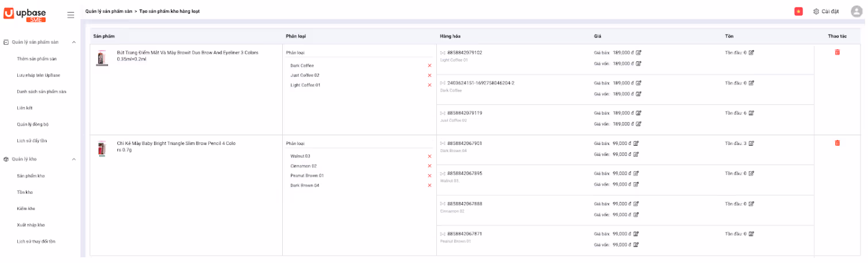868x263 pixels.
Task: Open the user avatar account menu
Action: coord(857,12)
